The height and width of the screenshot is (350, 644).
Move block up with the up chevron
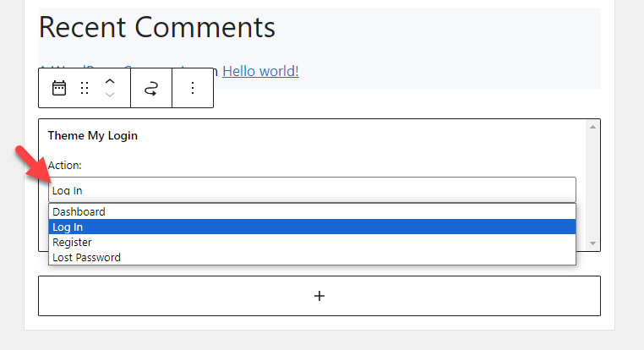click(110, 81)
